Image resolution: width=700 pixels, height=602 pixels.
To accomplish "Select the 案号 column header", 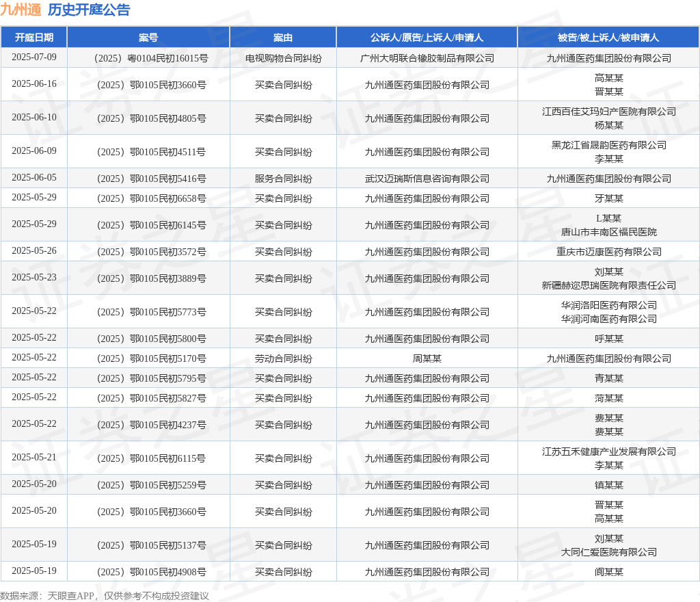I will (148, 38).
